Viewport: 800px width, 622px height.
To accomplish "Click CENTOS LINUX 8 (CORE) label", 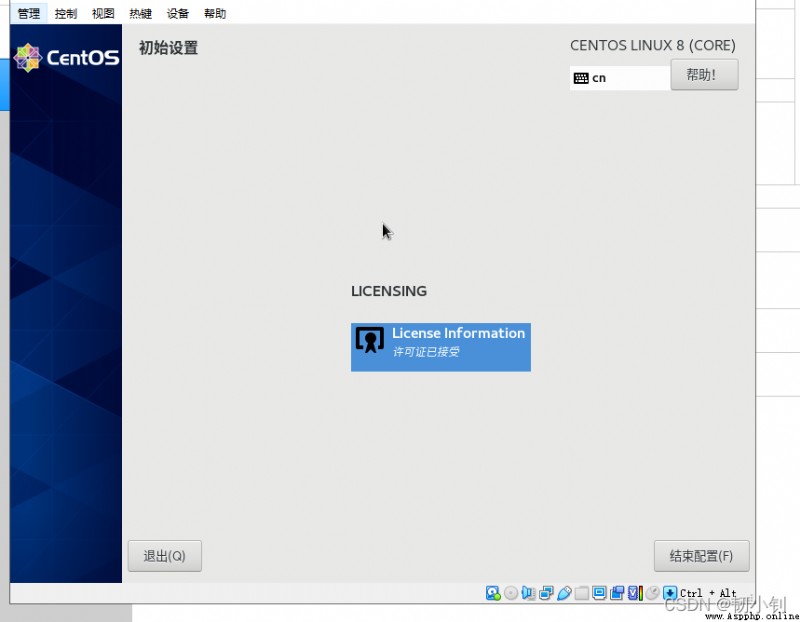I will coord(653,45).
